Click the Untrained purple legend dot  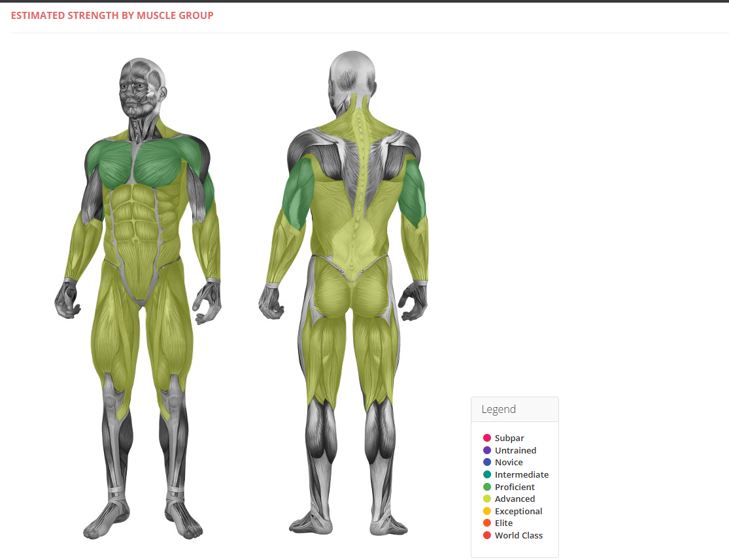[487, 450]
